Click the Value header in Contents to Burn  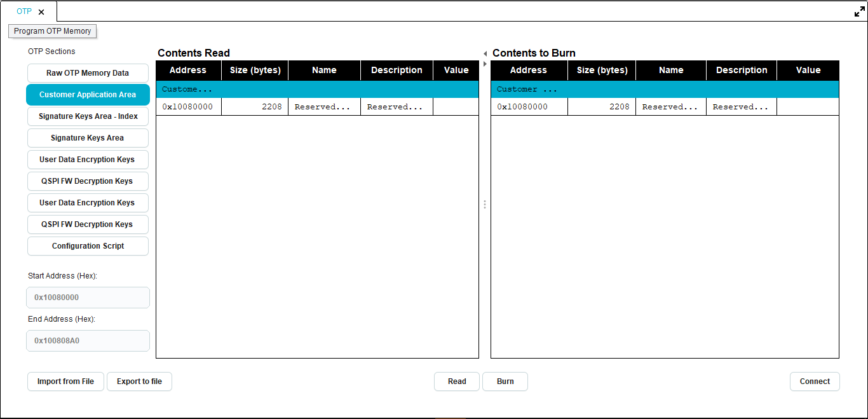[808, 70]
